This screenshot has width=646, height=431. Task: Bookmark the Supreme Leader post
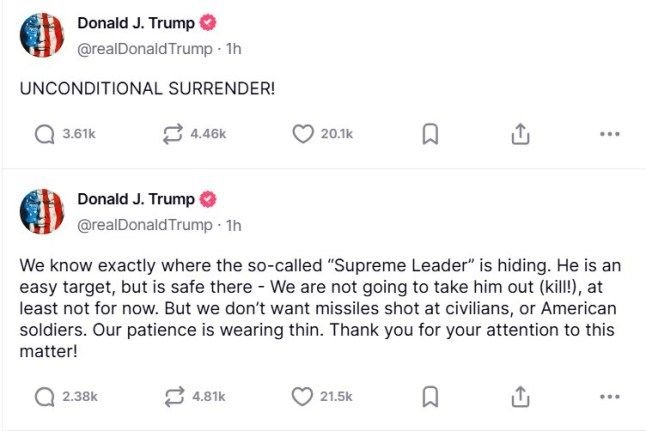430,397
